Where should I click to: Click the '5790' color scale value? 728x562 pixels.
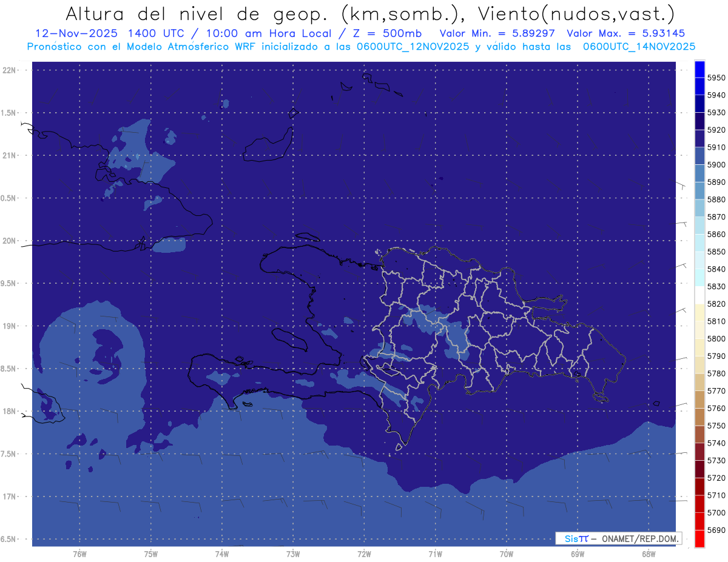point(716,356)
